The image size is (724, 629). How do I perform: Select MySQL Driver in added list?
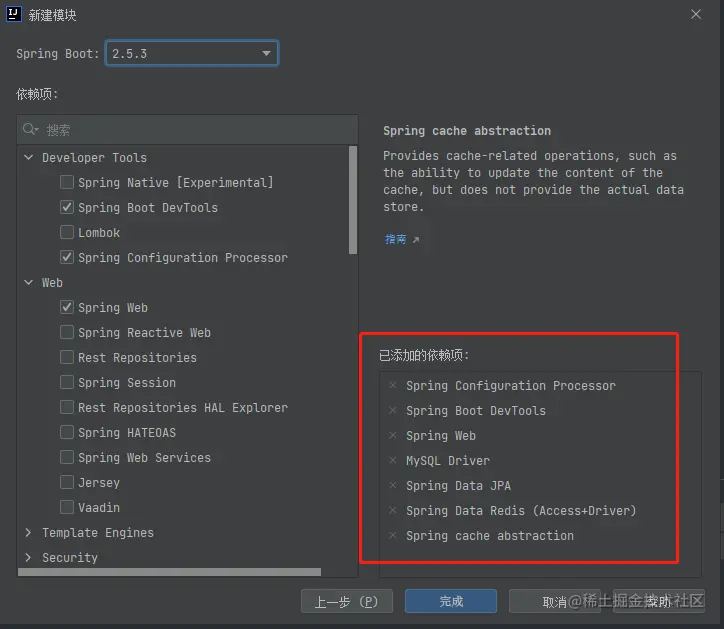pos(447,460)
